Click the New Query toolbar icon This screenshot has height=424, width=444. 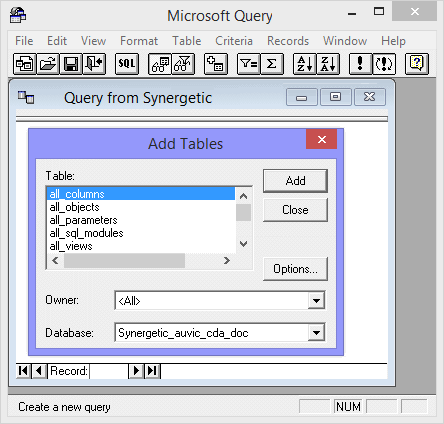(25, 64)
